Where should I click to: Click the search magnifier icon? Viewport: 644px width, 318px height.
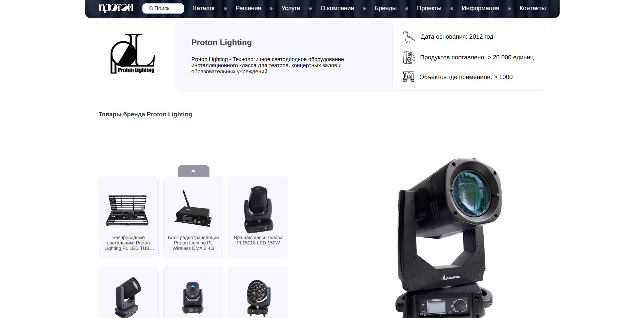pyautogui.click(x=151, y=8)
